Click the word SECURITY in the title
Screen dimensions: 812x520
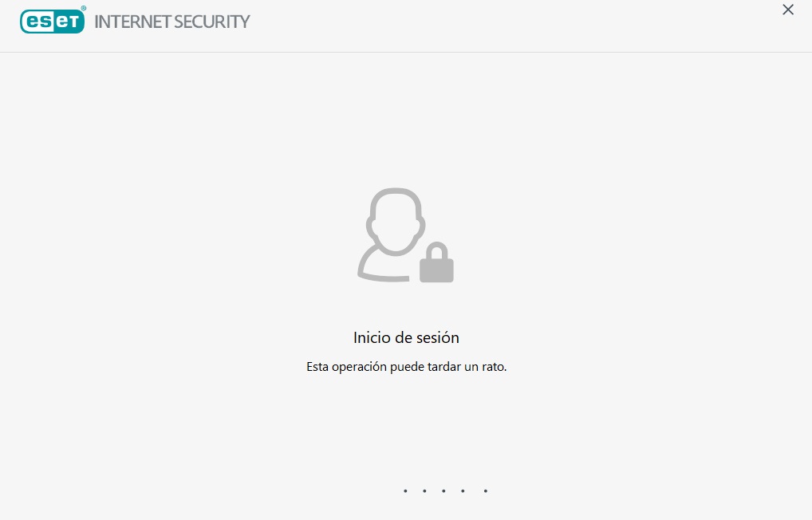212,22
